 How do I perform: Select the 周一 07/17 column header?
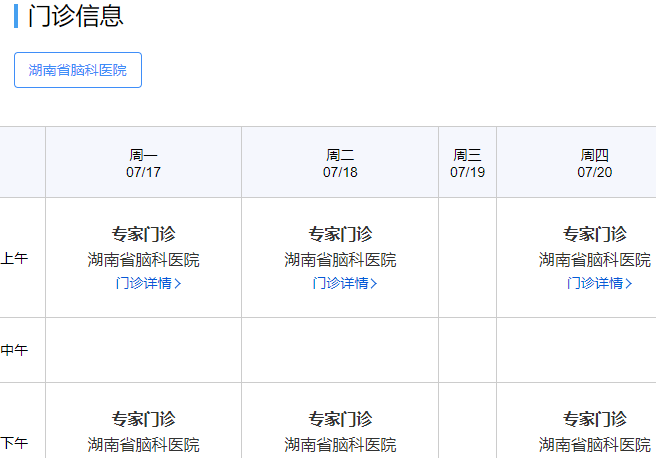click(143, 163)
